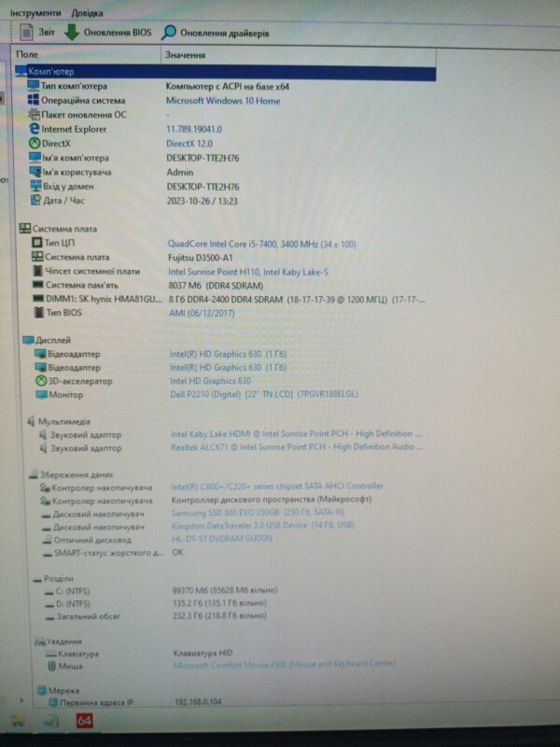Click the Загальний обсяг row
The width and height of the screenshot is (560, 747).
(156, 616)
